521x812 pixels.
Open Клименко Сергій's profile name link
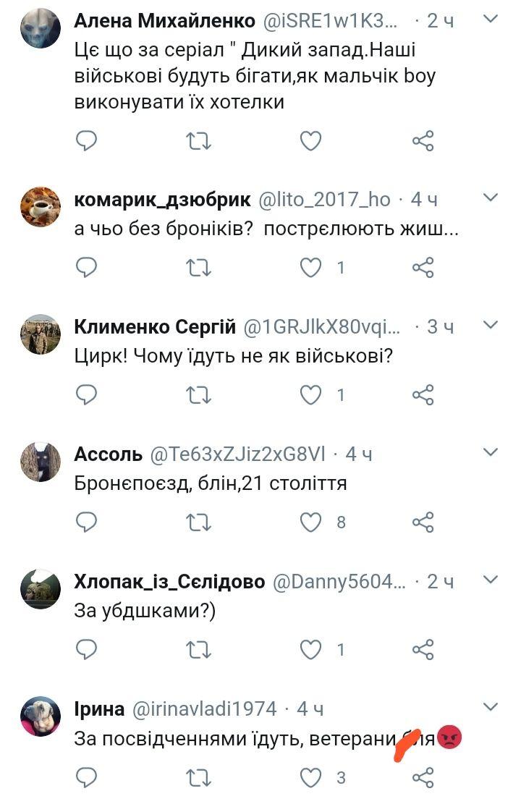point(155,327)
